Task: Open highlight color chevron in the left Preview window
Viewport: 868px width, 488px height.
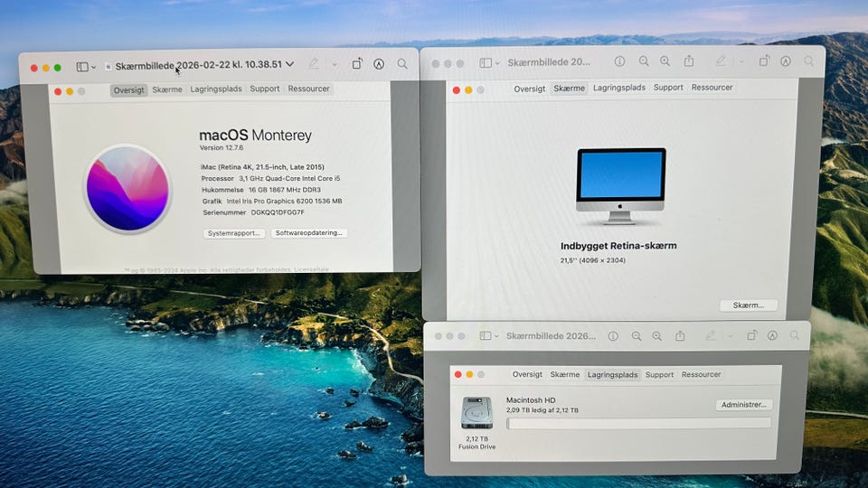Action: (x=335, y=64)
